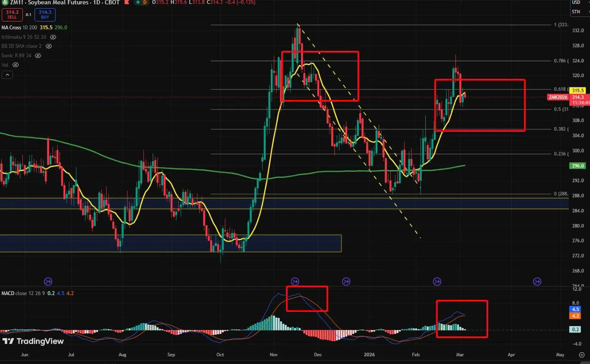Show the hidden Ichimoku indicator

[x=53, y=37]
